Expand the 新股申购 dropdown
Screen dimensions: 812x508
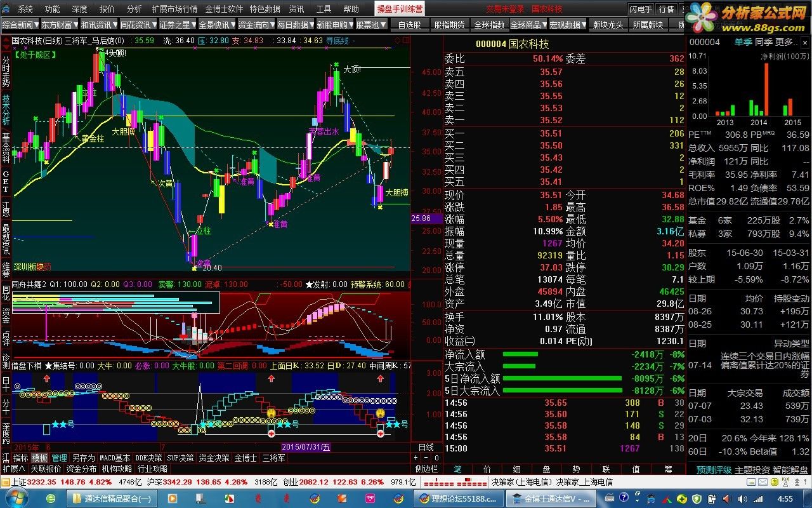334,25
